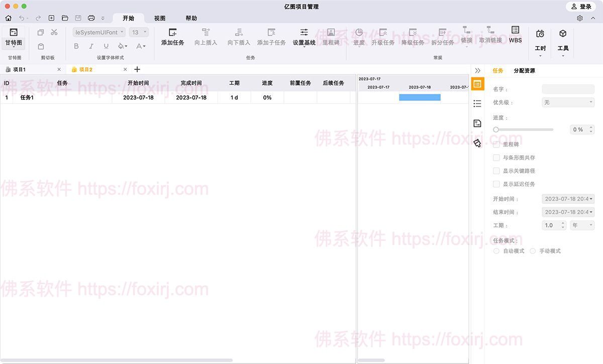The width and height of the screenshot is (603, 364).
Task: Check the 与条形图共存 option
Action: pyautogui.click(x=496, y=158)
